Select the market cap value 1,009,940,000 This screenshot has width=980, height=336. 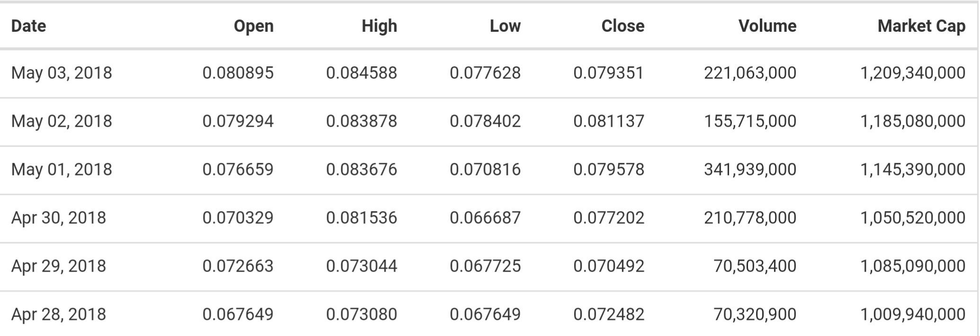[x=912, y=314]
